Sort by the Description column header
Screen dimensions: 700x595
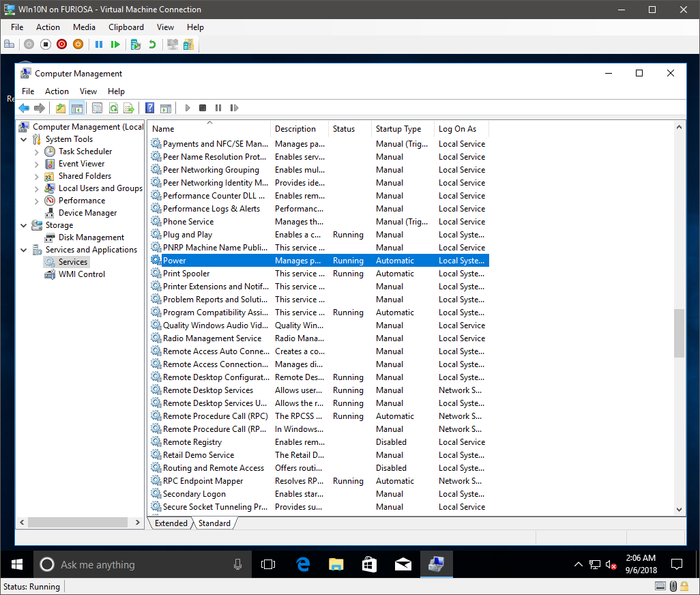click(x=299, y=128)
